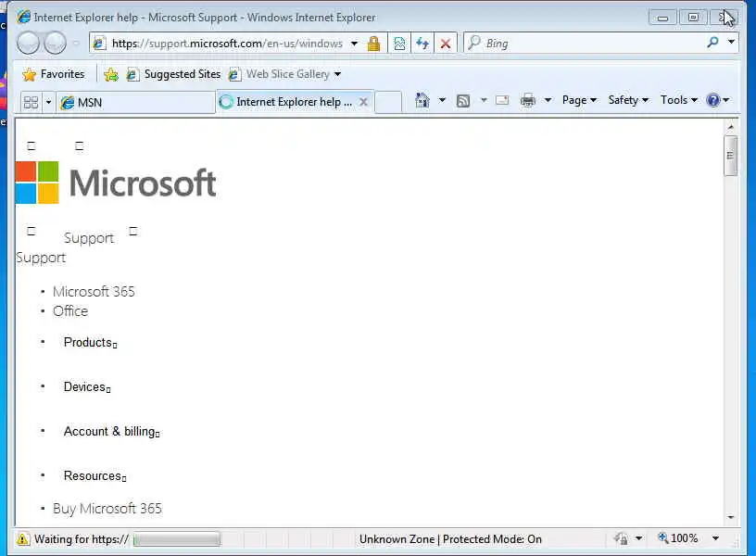Viewport: 756px width, 556px height.
Task: Open Suggested Sites link
Action: [x=173, y=74]
